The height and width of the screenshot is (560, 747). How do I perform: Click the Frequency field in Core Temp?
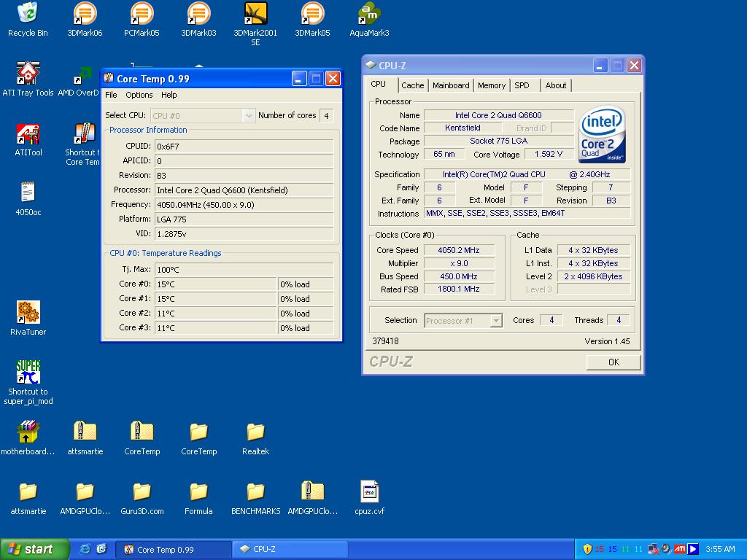coord(244,205)
